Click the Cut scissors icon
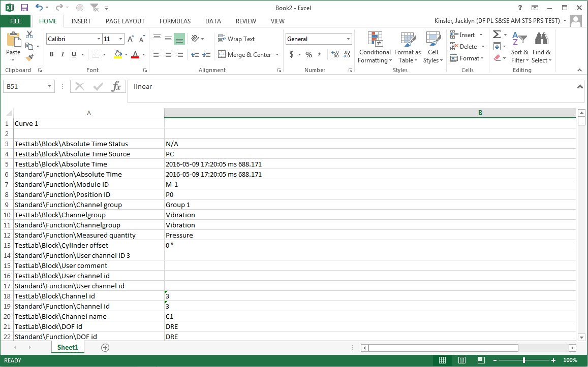The image size is (588, 367). [29, 35]
